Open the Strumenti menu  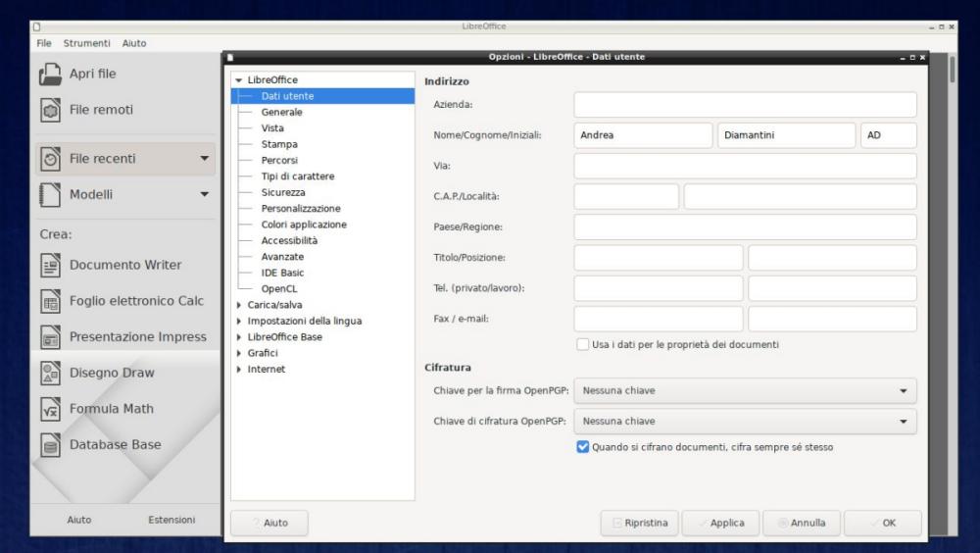(x=88, y=44)
